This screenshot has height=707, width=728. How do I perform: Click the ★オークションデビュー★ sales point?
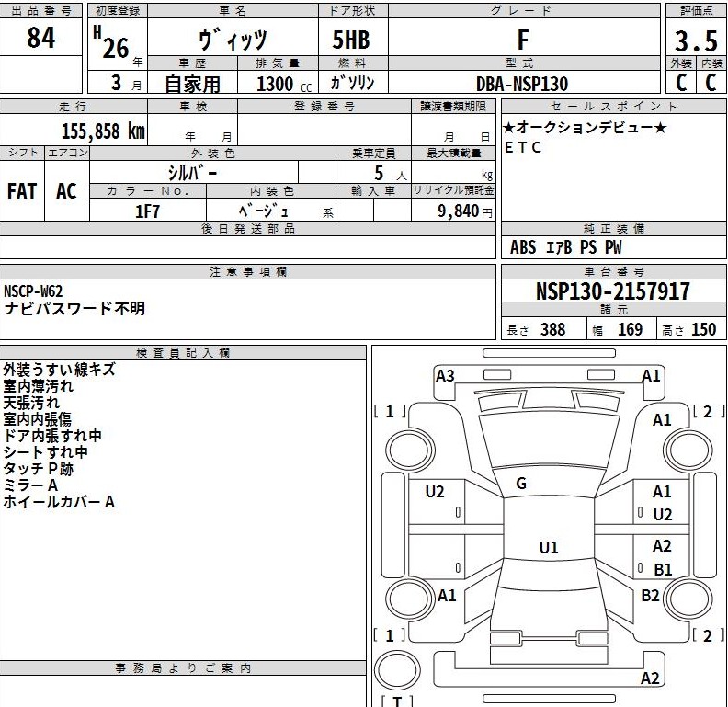(585, 127)
